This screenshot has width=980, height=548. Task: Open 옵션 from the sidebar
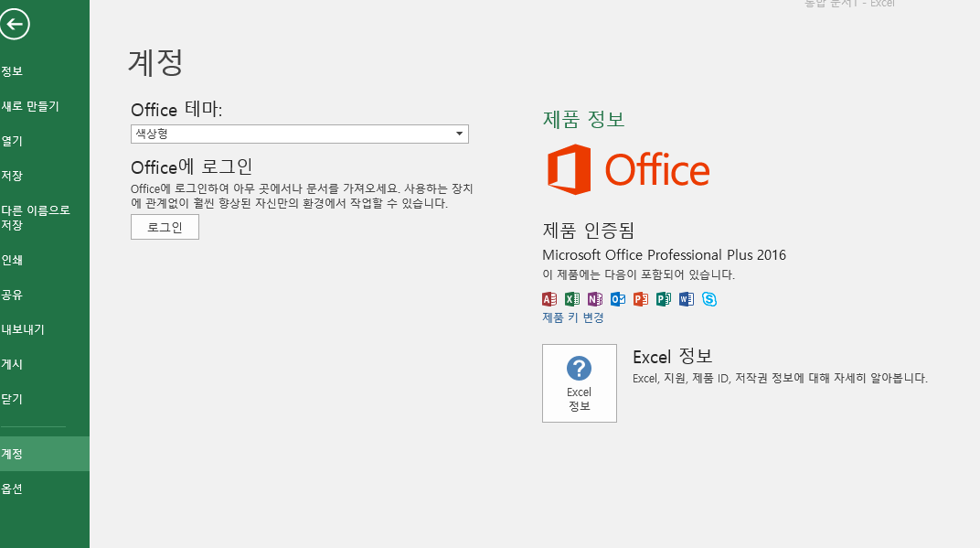tap(45, 489)
